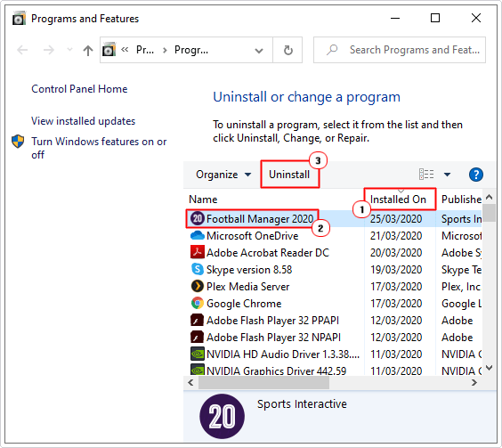Screen dimensions: 502x448
Task: Click the Skype version 8.58 icon
Action: pos(198,269)
